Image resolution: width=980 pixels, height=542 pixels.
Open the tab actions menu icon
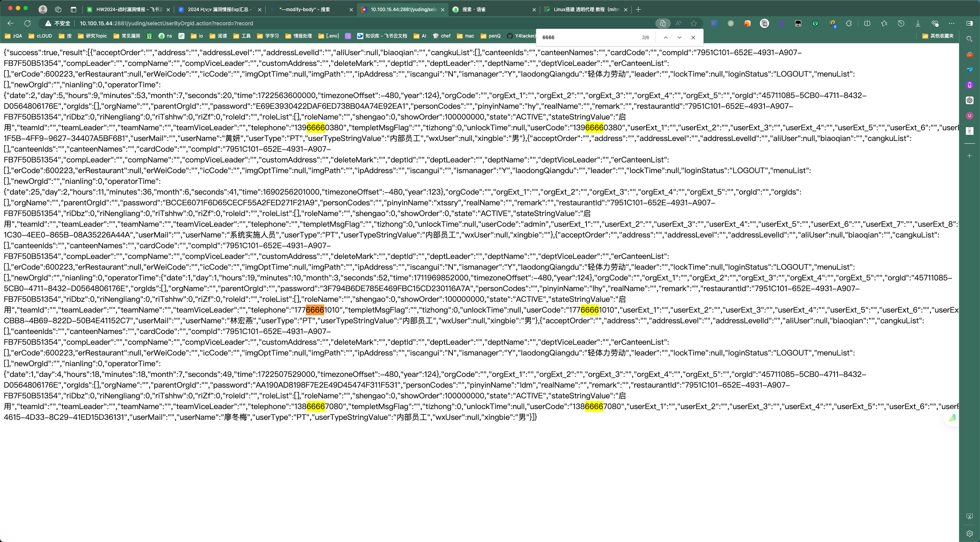[x=73, y=9]
